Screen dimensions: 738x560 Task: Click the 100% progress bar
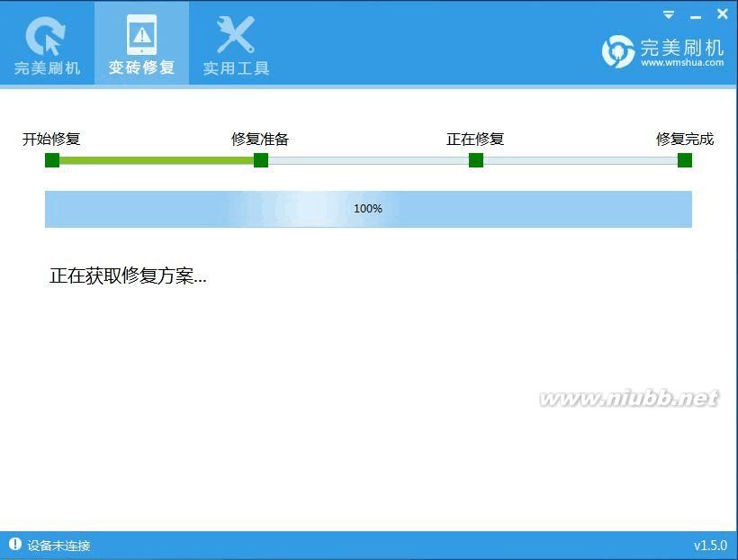click(369, 208)
